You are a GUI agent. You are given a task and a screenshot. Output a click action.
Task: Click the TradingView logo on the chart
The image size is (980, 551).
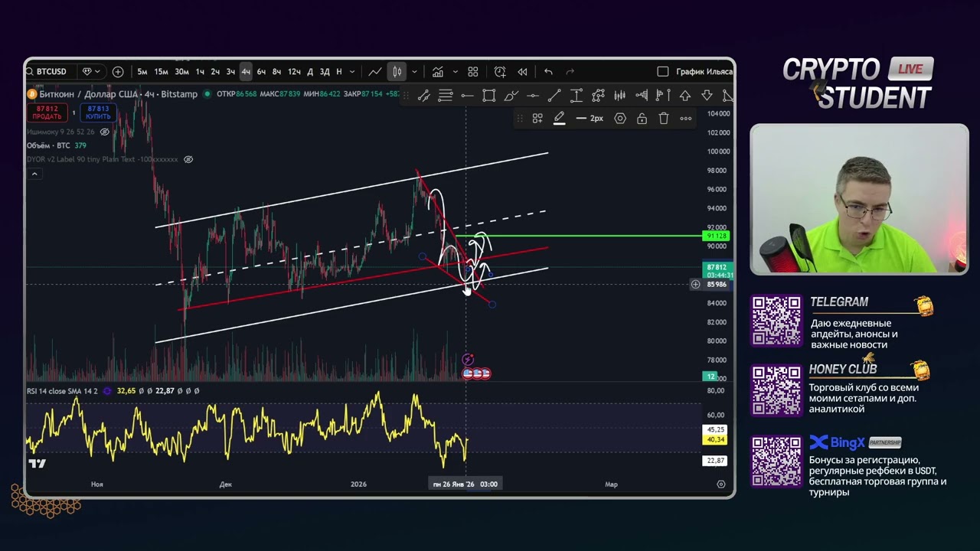pyautogui.click(x=37, y=463)
